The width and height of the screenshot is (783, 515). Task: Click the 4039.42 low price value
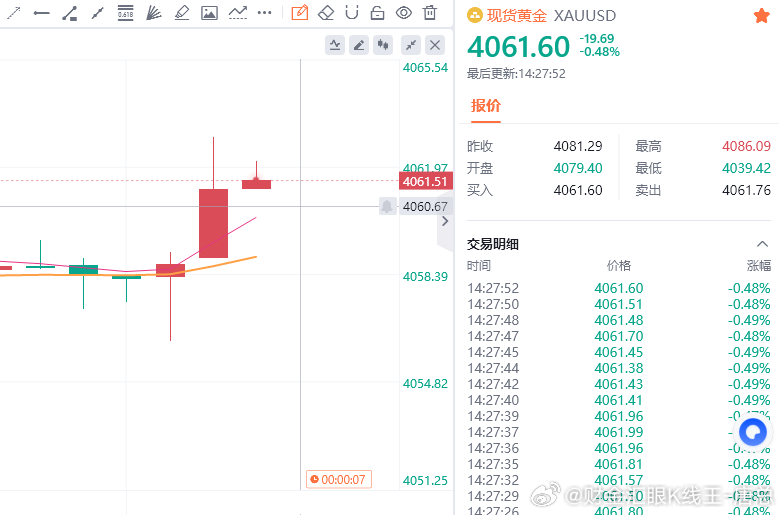746,168
